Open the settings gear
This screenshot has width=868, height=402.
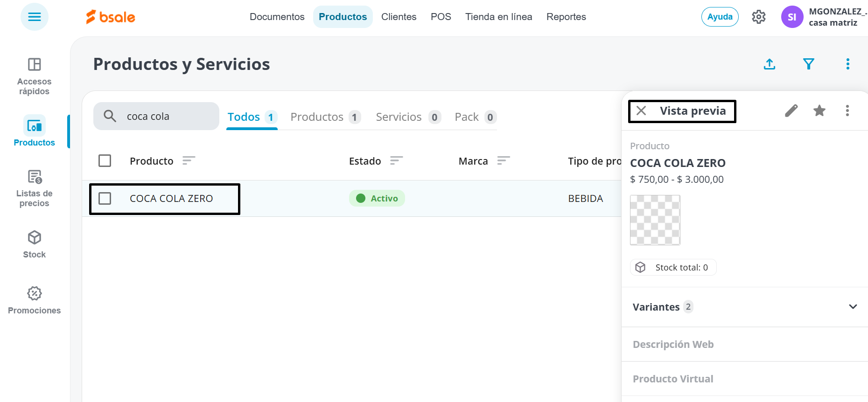point(759,17)
